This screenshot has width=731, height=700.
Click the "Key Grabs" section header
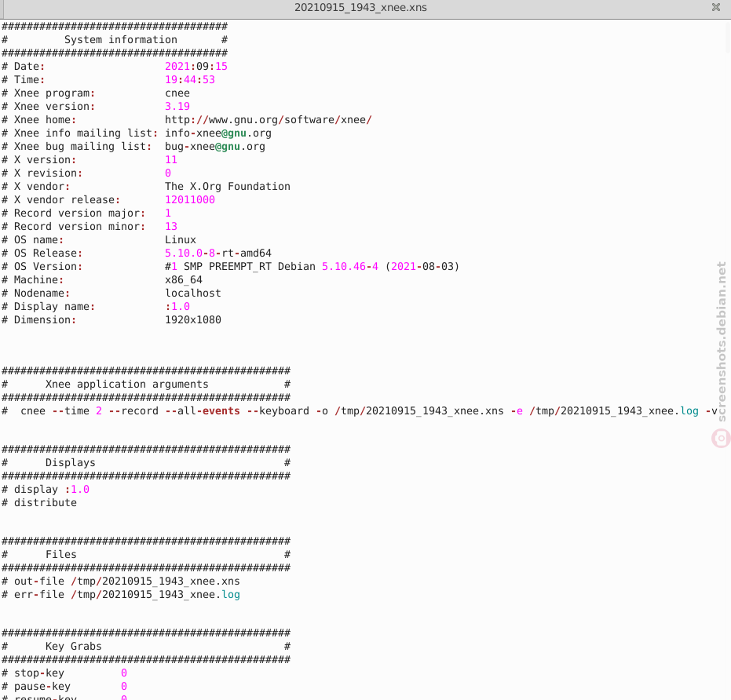click(74, 647)
